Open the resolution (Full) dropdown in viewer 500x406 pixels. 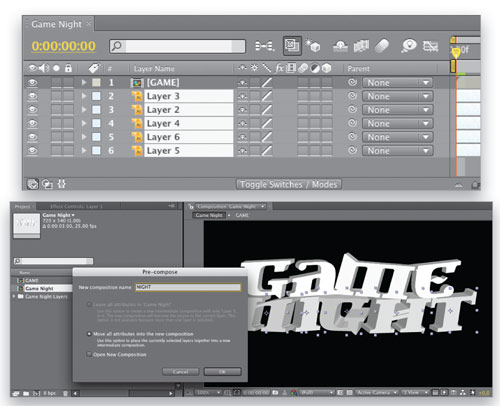pos(316,393)
